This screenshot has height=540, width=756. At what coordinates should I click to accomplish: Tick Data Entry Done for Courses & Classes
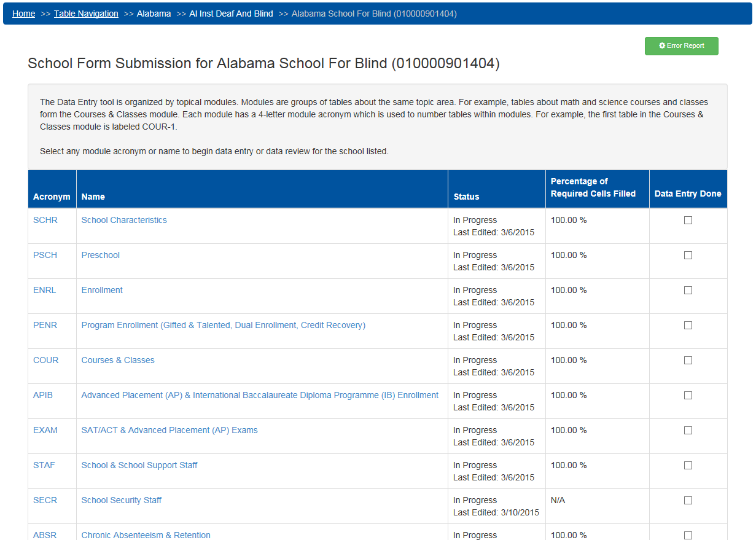pos(688,360)
